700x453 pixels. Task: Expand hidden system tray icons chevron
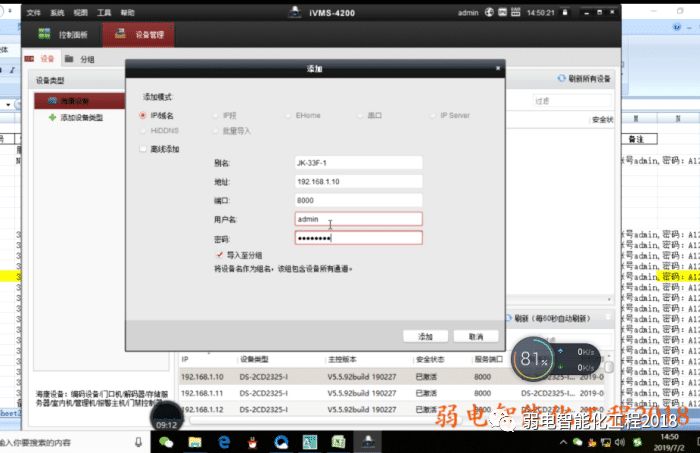coord(563,442)
